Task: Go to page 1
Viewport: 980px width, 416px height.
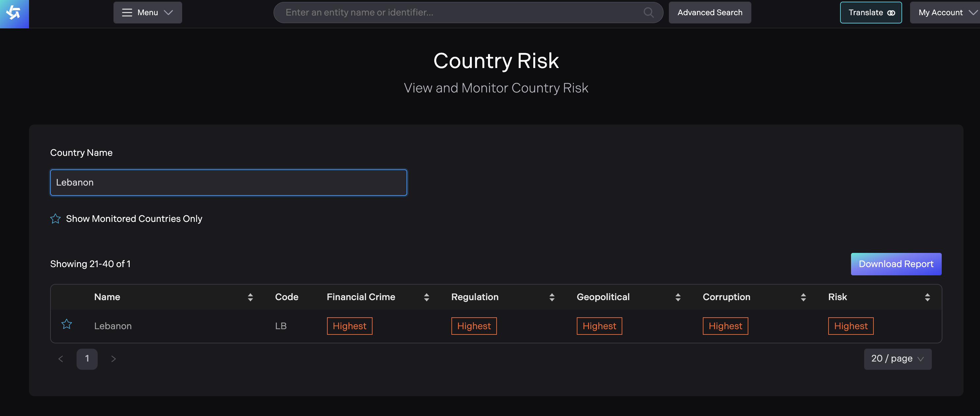Action: [87, 359]
